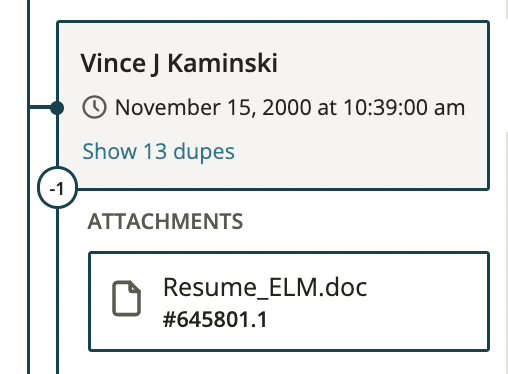Click the year 2000 in the timestamp
Screen dimensions: 508x374
tap(287, 108)
